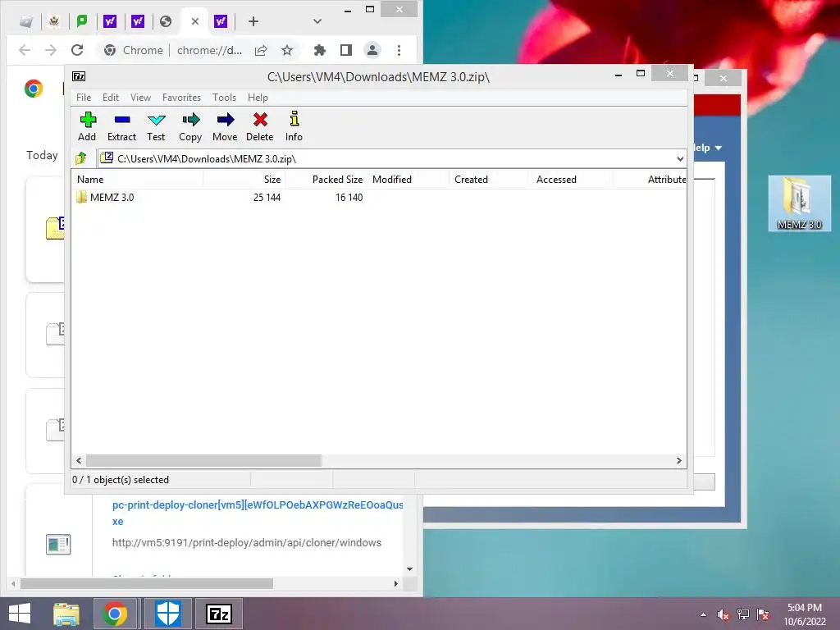Select the MEMZ 3.0 desktop folder
The width and height of the screenshot is (840, 630).
point(799,203)
